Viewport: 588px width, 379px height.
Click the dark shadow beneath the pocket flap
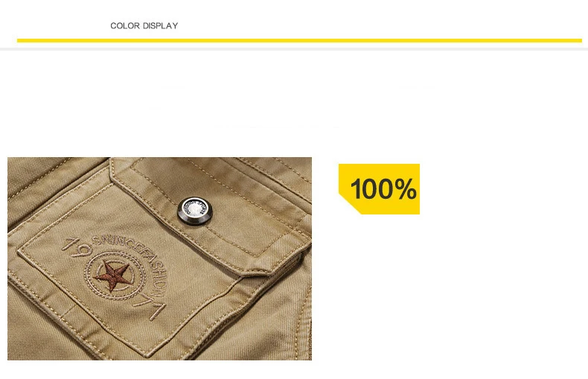(263, 279)
